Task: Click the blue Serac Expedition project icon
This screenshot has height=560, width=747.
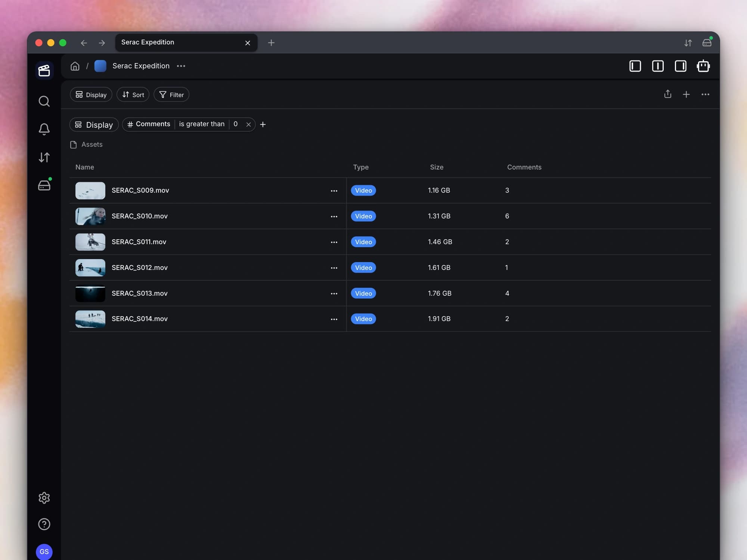Action: [100, 66]
